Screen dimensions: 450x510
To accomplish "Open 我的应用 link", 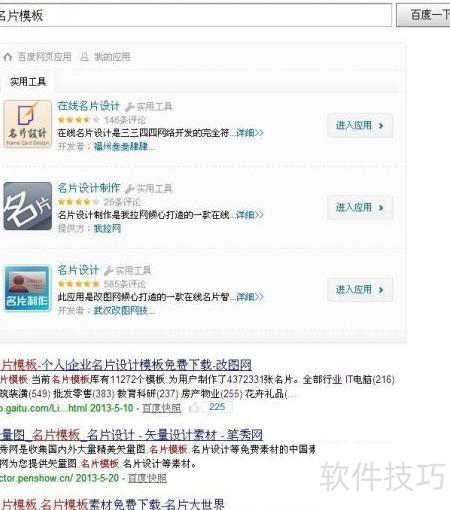I will click(112, 57).
